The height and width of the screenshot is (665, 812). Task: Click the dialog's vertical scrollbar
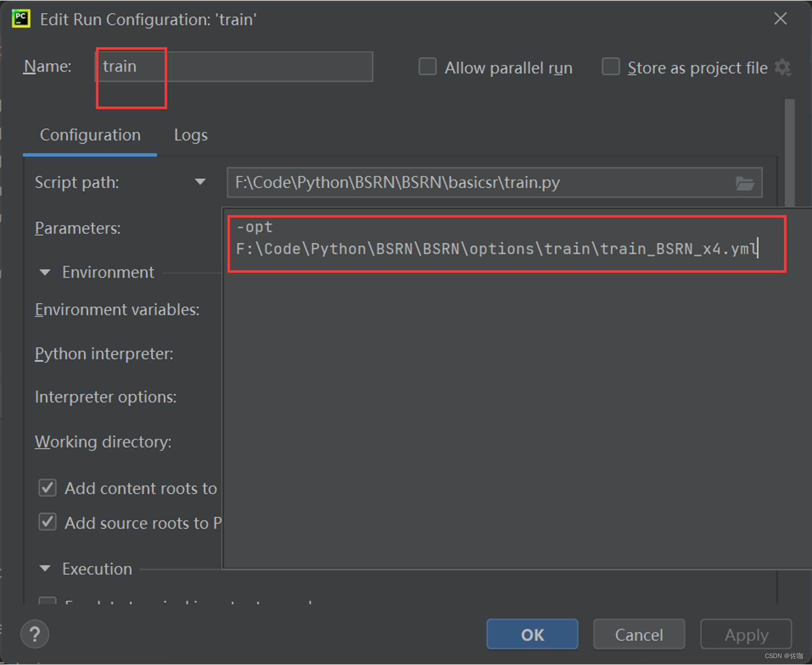pyautogui.click(x=789, y=153)
